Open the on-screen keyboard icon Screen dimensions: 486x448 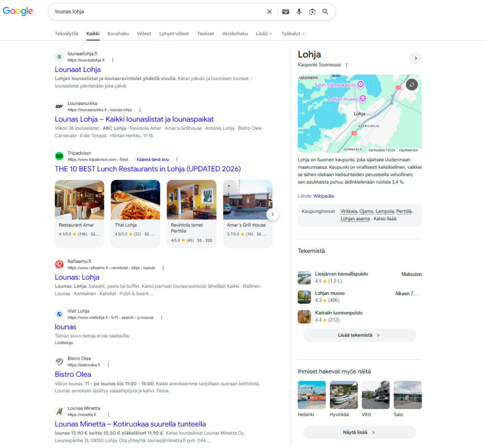click(286, 12)
